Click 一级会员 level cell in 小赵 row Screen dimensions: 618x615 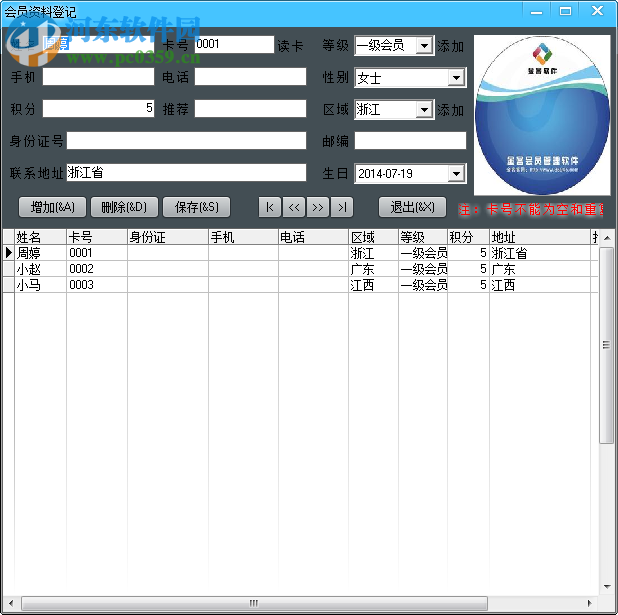coord(423,269)
